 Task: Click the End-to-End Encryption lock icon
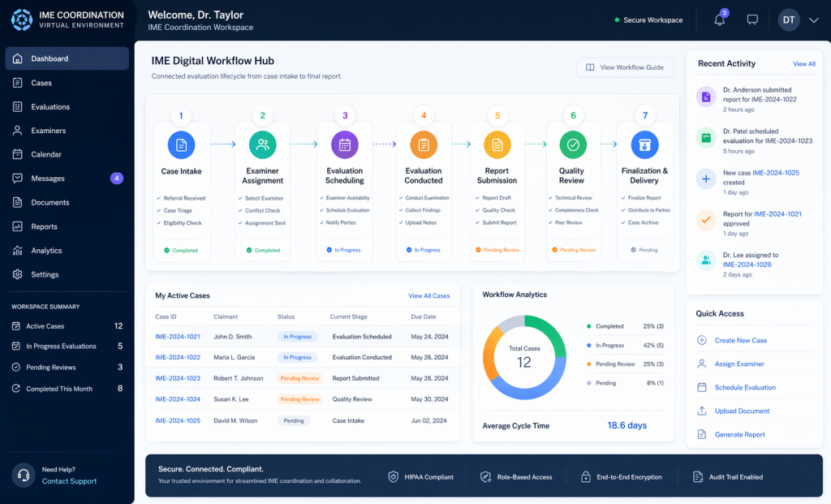pyautogui.click(x=586, y=477)
